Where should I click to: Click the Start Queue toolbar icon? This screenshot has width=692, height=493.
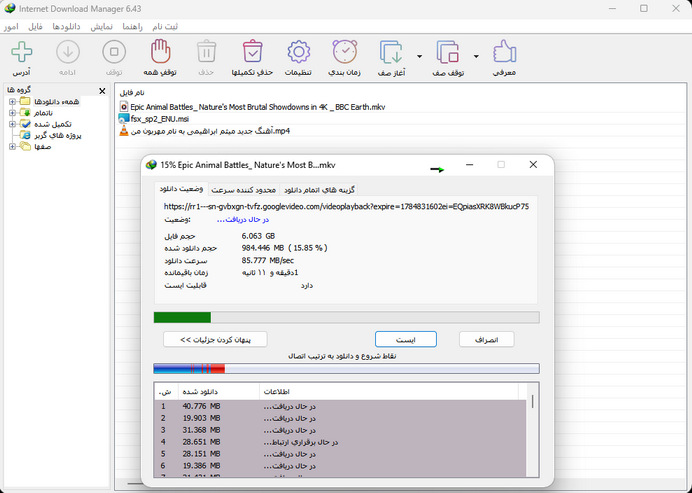(391, 52)
